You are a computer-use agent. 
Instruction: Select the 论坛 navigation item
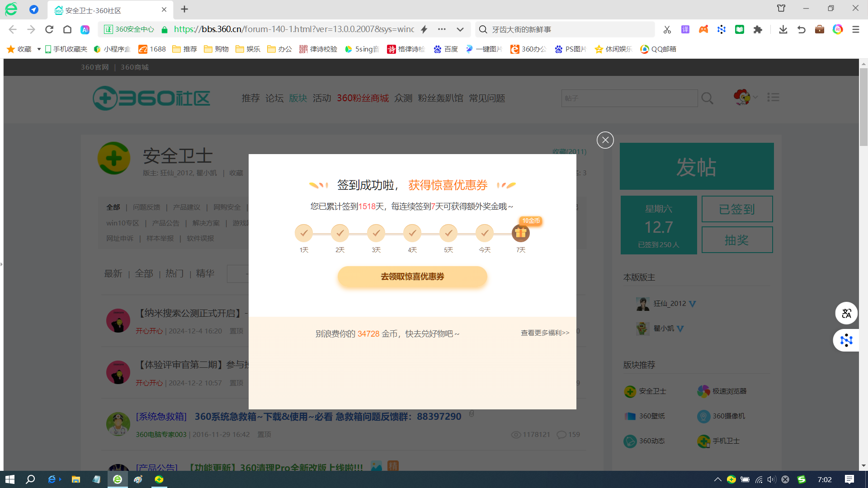[x=274, y=98]
